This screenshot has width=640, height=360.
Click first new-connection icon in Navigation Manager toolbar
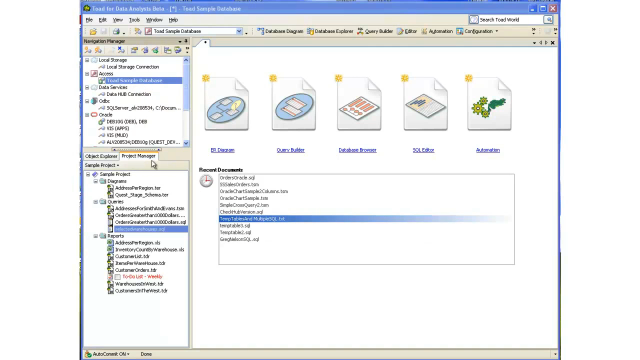pyautogui.click(x=88, y=50)
